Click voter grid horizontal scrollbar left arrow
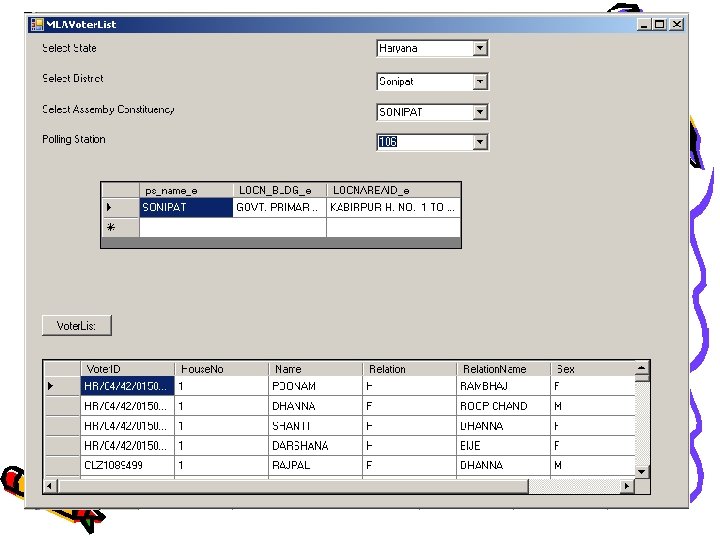 click(50, 486)
